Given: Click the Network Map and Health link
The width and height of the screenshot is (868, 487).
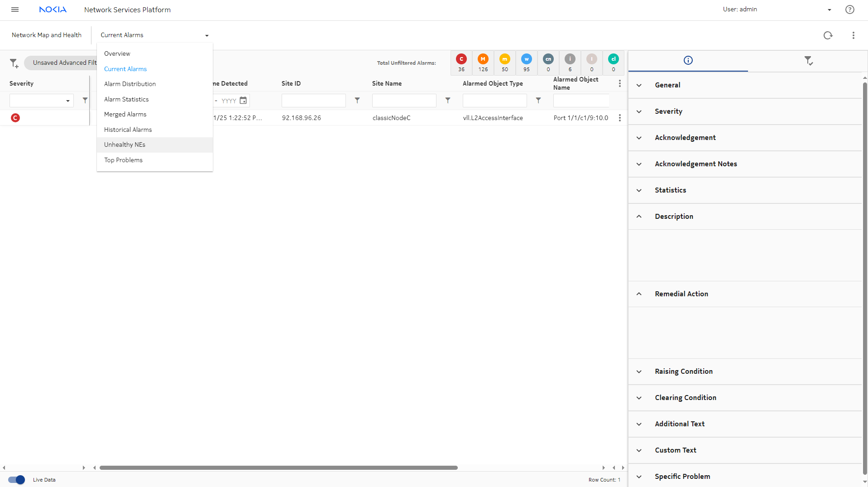Looking at the screenshot, I should coord(47,35).
